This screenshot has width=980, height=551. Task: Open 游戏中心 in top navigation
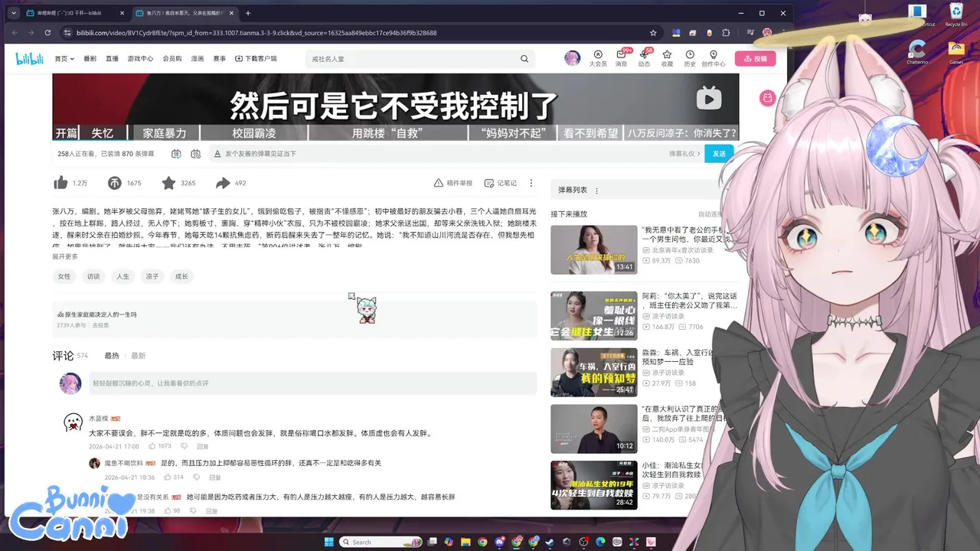click(140, 59)
